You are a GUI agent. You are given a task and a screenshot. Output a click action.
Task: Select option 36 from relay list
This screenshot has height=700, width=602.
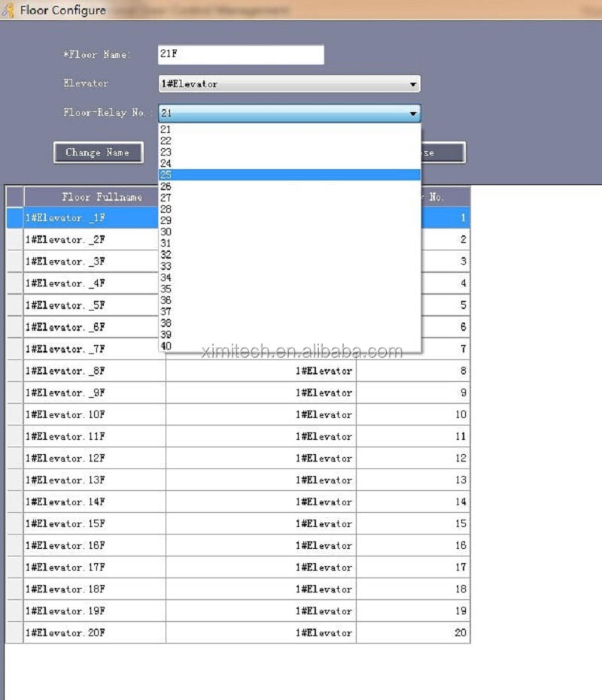pyautogui.click(x=290, y=301)
